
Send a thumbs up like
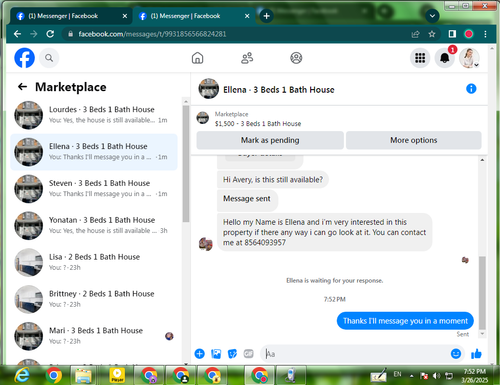[x=476, y=354]
